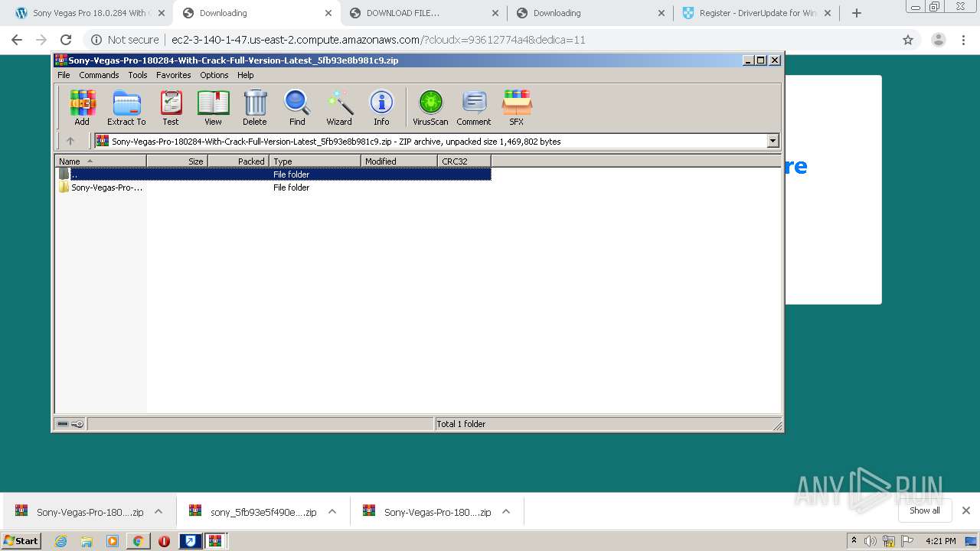Show archive Info
Image resolution: width=980 pixels, height=551 pixels.
click(381, 107)
